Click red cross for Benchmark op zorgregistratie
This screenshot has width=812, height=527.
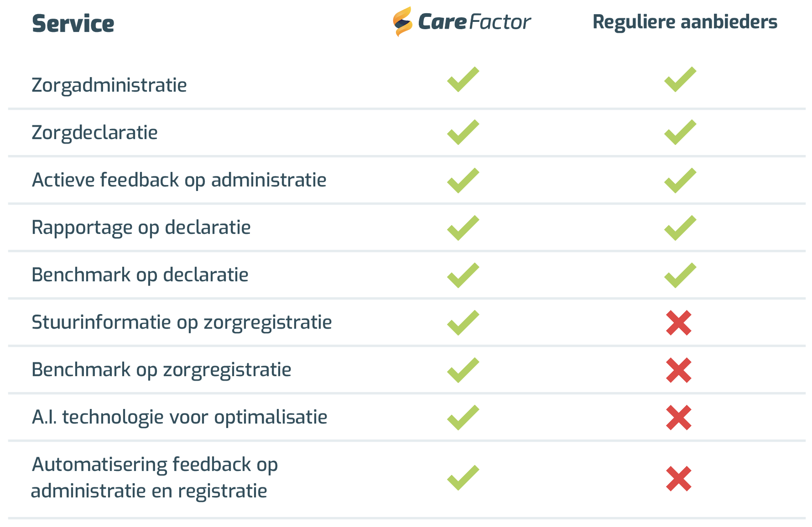pos(679,370)
